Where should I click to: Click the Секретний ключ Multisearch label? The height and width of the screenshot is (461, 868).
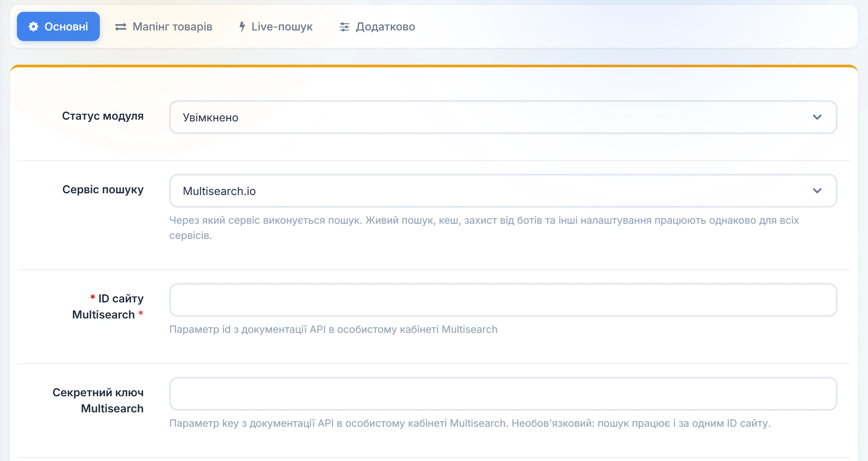[98, 401]
